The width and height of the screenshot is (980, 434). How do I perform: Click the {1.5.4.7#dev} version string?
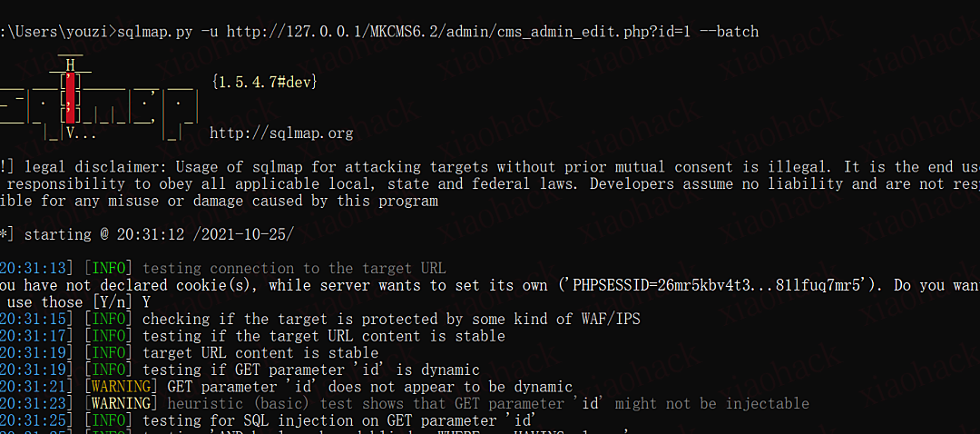click(x=263, y=82)
